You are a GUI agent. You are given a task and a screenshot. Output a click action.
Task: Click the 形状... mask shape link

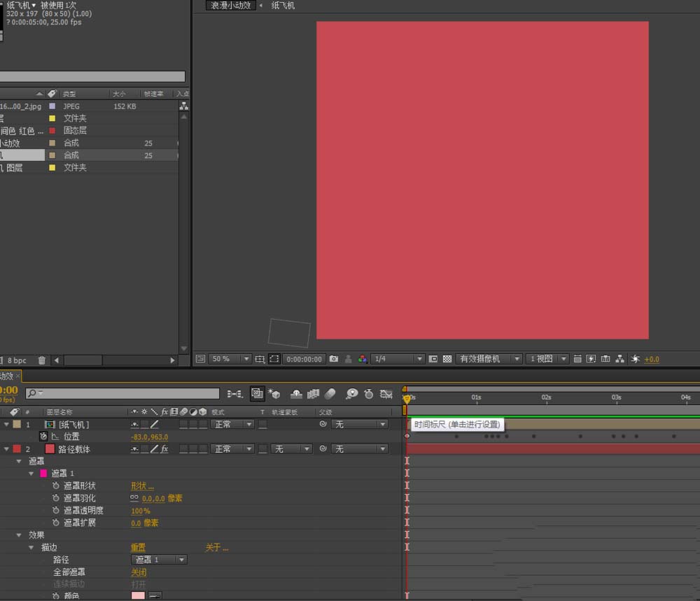point(141,486)
